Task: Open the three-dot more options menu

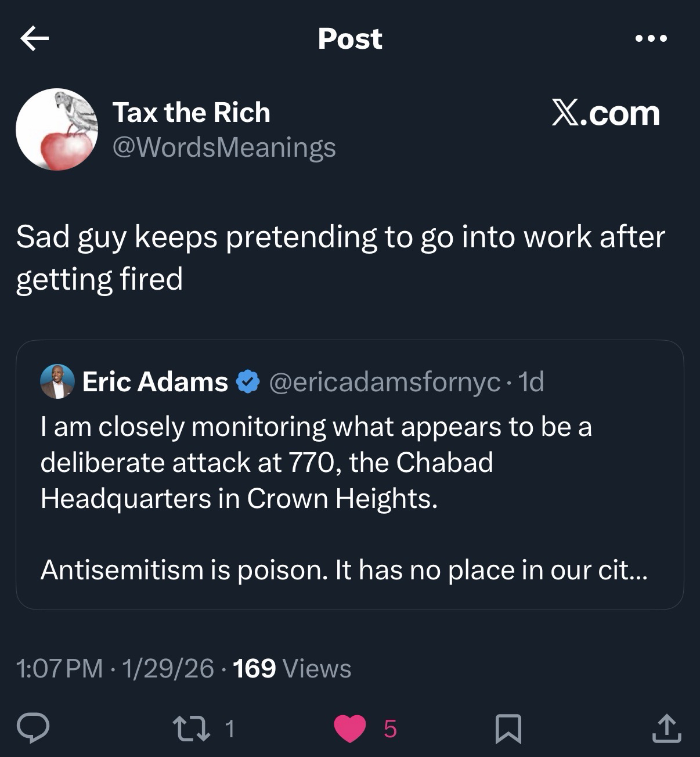Action: 651,39
